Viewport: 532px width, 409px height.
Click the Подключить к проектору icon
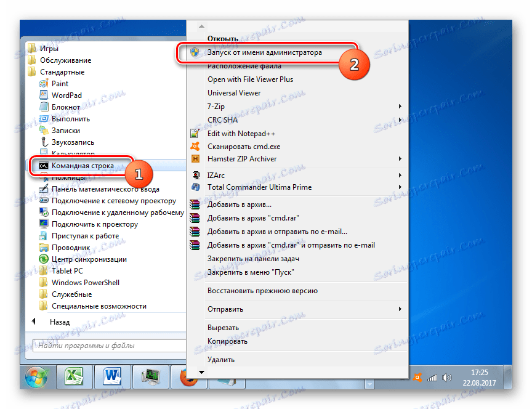(44, 224)
